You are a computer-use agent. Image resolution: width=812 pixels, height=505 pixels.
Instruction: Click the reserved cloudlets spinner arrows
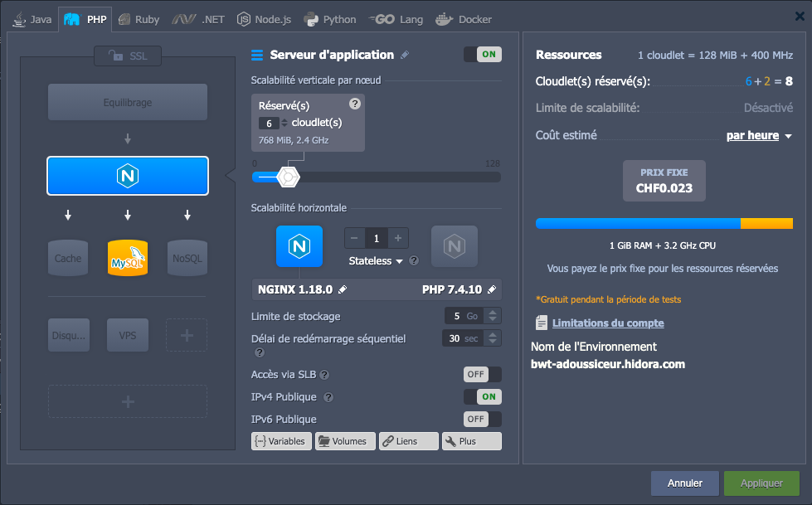[284, 124]
